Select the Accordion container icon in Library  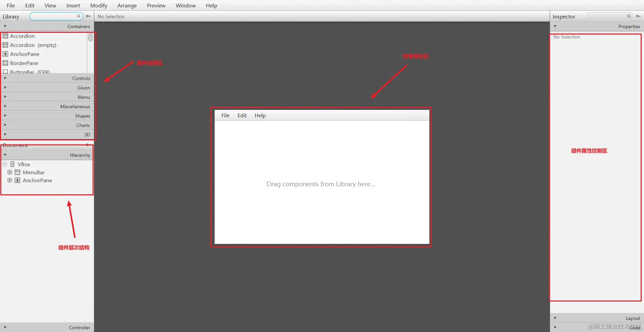5,36
